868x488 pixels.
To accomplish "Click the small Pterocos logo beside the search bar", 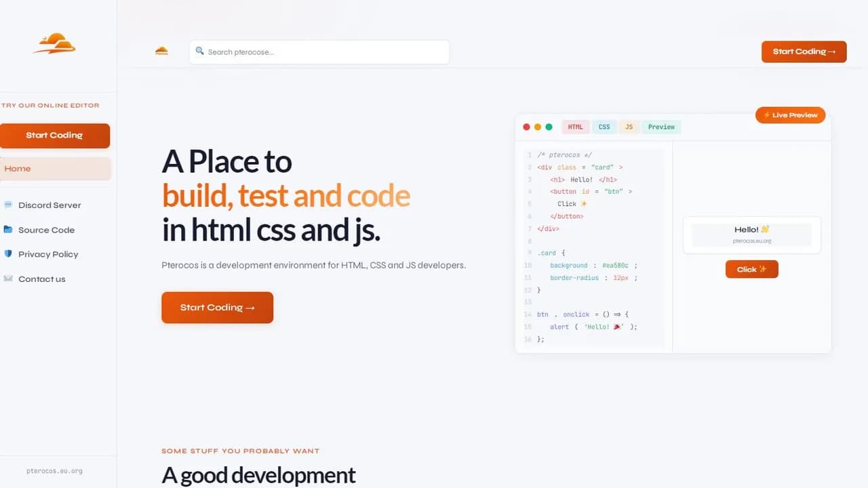I will 161,51.
